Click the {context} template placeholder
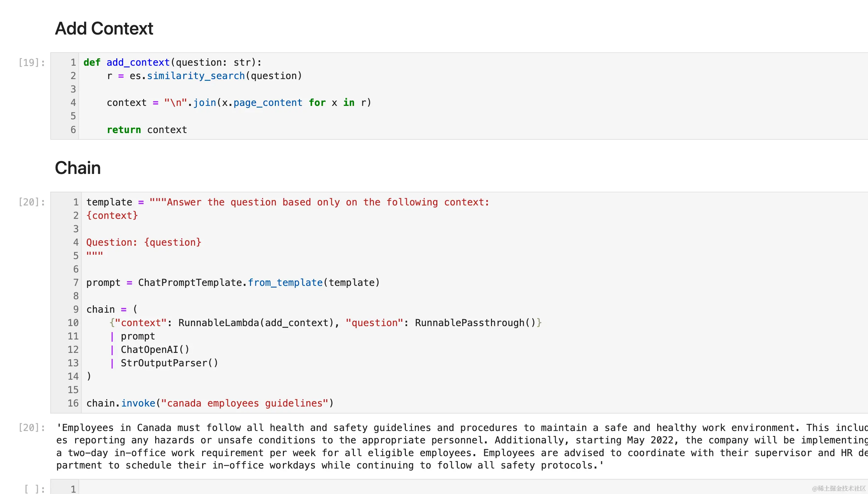This screenshot has width=868, height=494. pyautogui.click(x=112, y=215)
